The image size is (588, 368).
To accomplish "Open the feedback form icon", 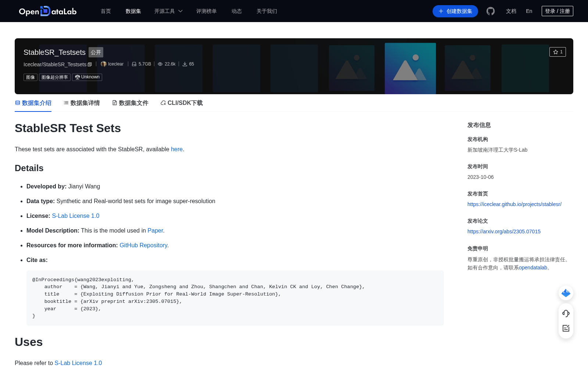I will (x=566, y=328).
